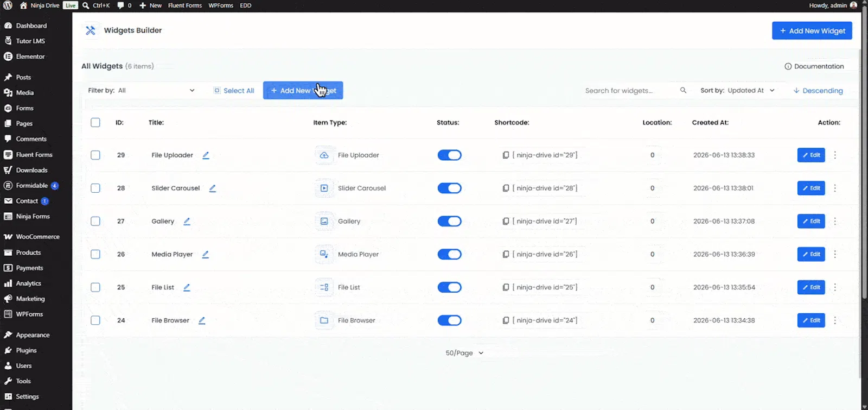Open comments bubble in admin bar
The height and width of the screenshot is (410, 868).
tap(124, 5)
